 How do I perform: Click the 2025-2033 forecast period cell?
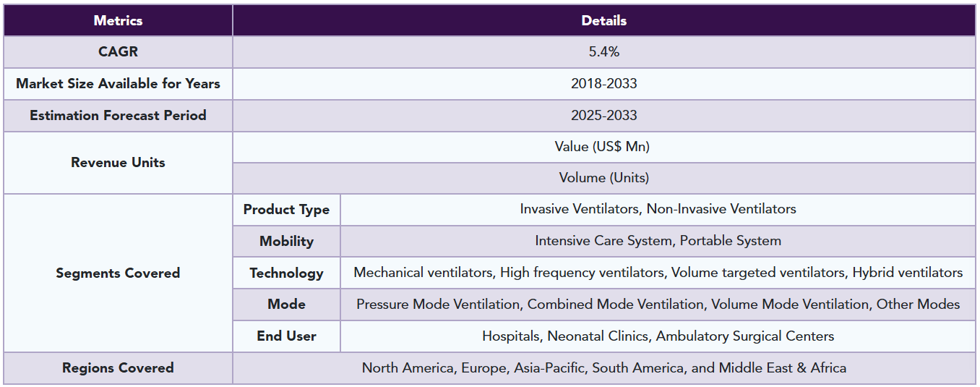pyautogui.click(x=603, y=116)
